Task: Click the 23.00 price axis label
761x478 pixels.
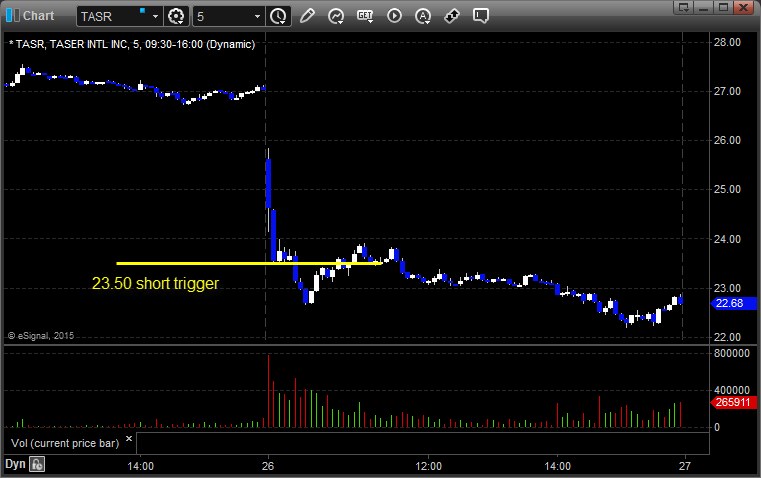Action: [x=727, y=288]
